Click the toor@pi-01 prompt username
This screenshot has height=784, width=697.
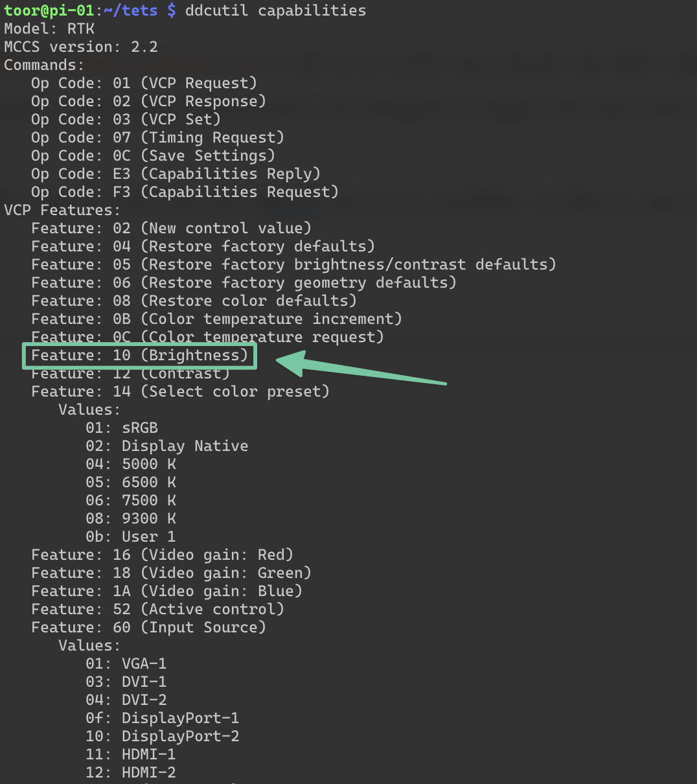(x=49, y=11)
